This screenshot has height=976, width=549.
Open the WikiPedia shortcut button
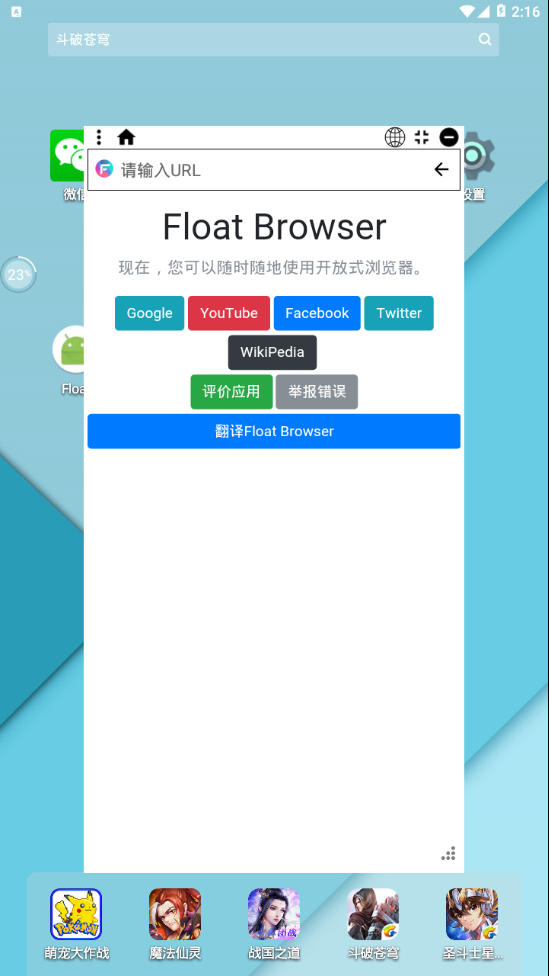(272, 352)
